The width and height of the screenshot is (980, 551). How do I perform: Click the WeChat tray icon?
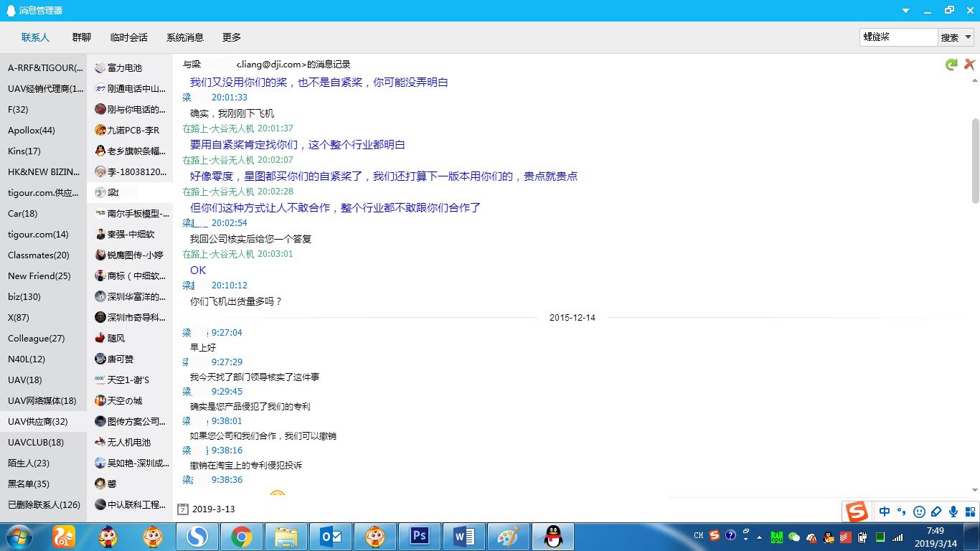coord(794,537)
